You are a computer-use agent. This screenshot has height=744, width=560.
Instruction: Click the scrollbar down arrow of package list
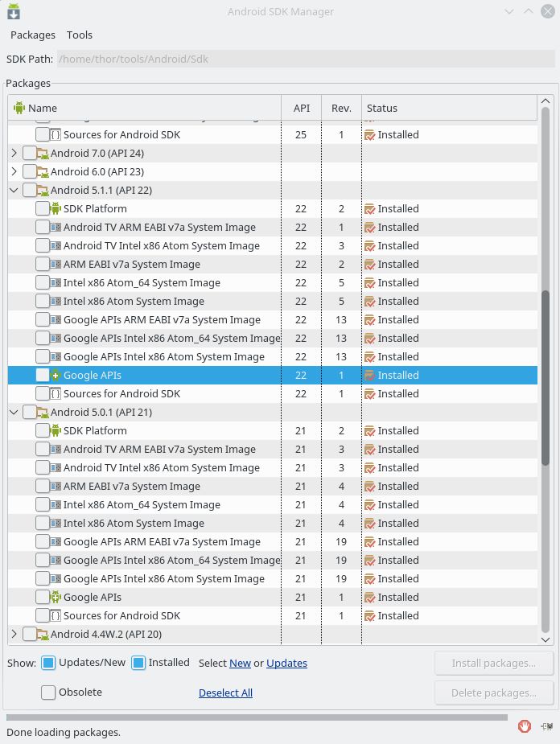(x=546, y=639)
